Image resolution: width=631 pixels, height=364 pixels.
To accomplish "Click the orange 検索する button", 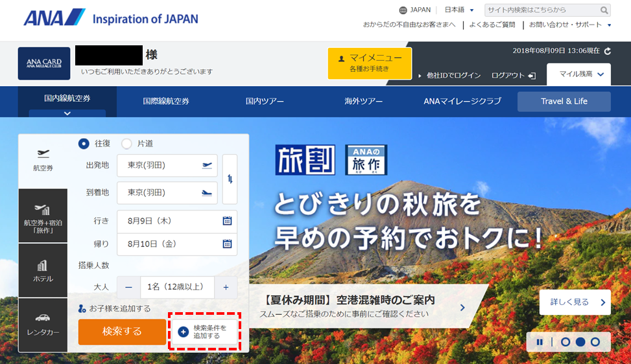I will pyautogui.click(x=122, y=332).
